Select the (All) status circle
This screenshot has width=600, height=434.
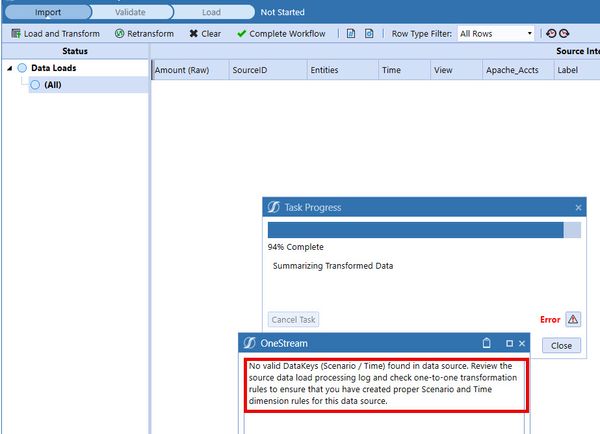[x=35, y=85]
